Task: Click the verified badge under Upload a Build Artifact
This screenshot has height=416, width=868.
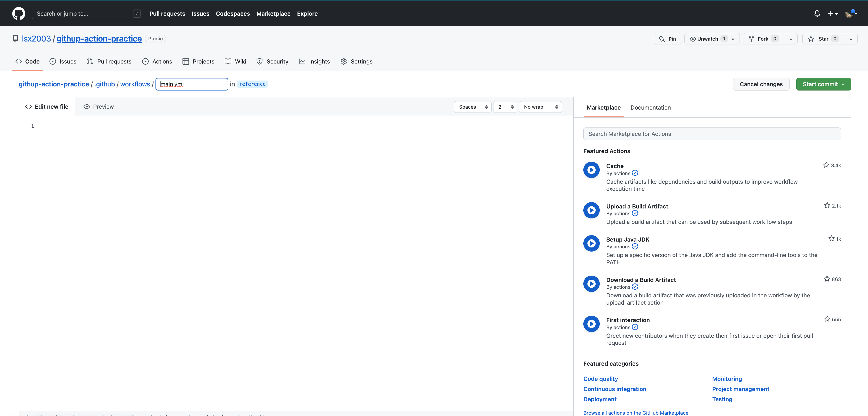Action: (x=635, y=213)
